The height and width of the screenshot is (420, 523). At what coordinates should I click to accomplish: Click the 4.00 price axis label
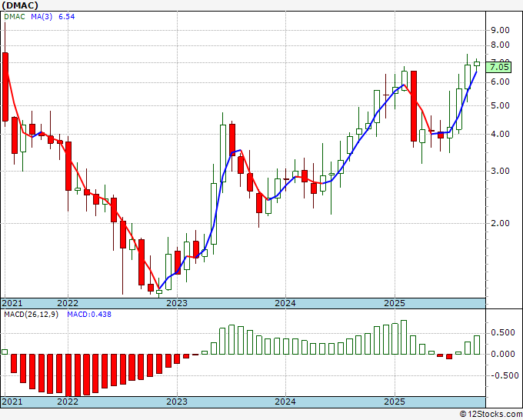click(501, 135)
